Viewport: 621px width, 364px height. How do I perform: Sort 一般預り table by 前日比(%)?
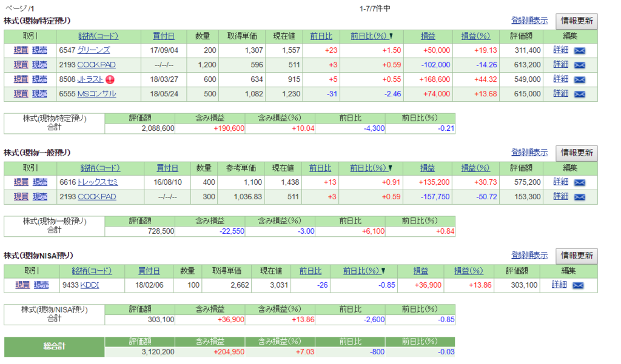pyautogui.click(x=368, y=168)
